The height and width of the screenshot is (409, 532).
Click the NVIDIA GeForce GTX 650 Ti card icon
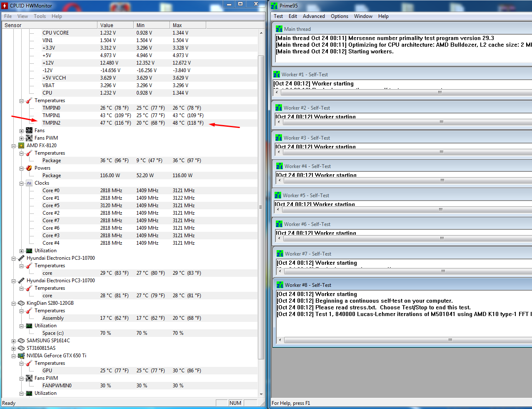click(21, 356)
